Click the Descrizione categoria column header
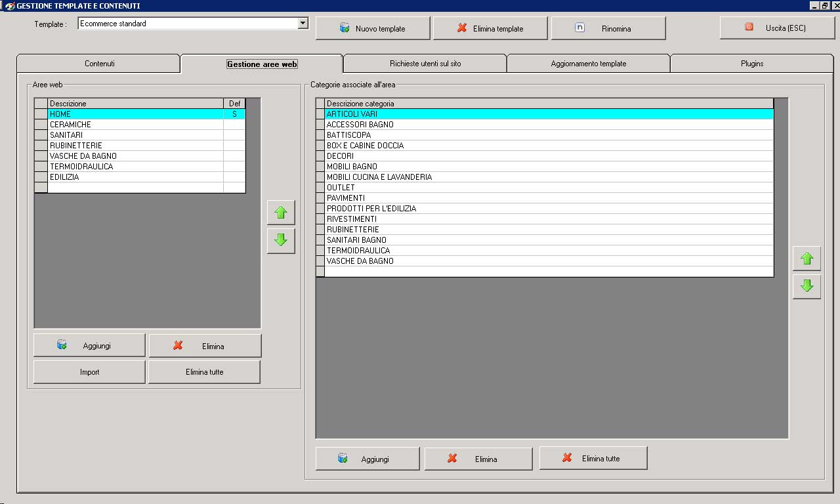This screenshot has height=504, width=840. [x=549, y=104]
